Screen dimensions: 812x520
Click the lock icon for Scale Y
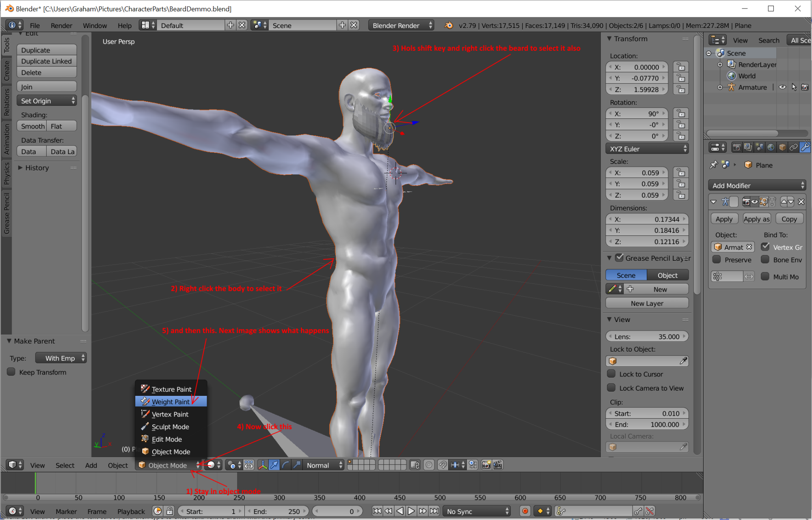tap(681, 184)
